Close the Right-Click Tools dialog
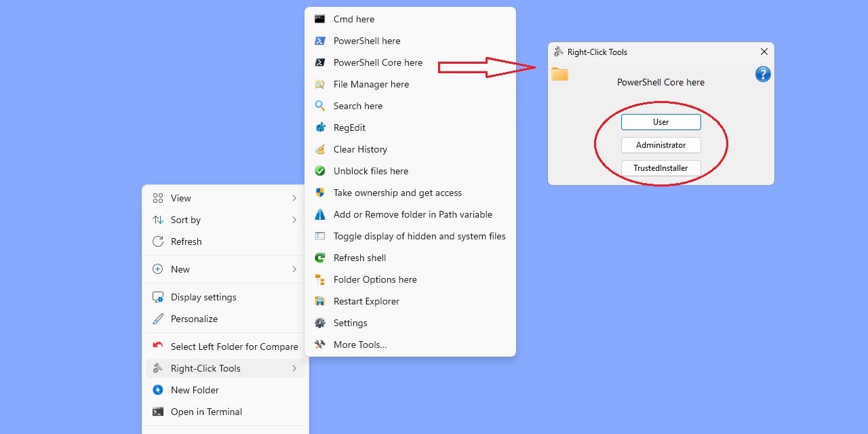Image resolution: width=868 pixels, height=434 pixels. [764, 52]
